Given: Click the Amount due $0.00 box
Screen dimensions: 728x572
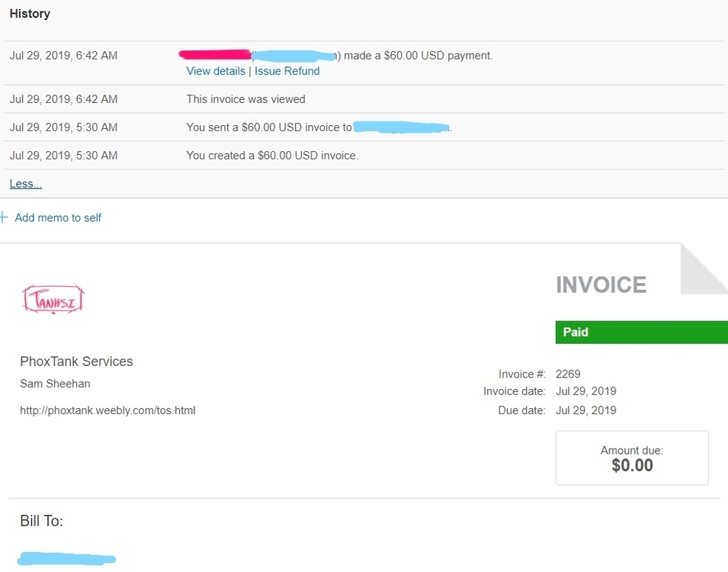Looking at the screenshot, I should [632, 458].
